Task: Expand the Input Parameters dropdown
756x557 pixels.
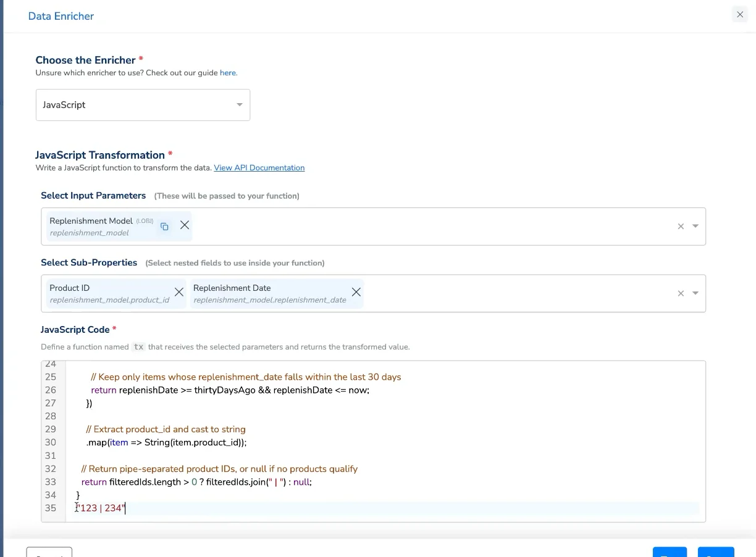Action: point(695,227)
